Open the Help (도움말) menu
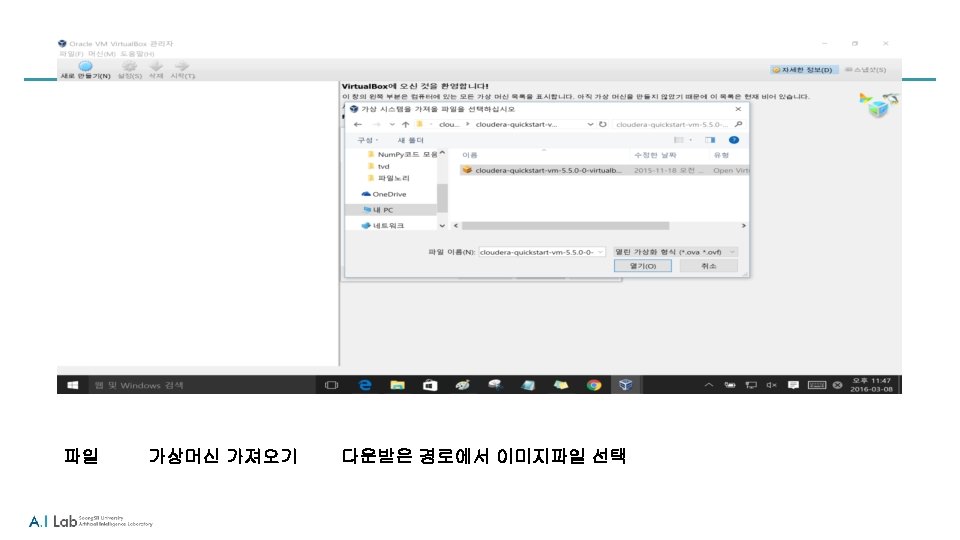Image resolution: width=960 pixels, height=540 pixels. 137,54
